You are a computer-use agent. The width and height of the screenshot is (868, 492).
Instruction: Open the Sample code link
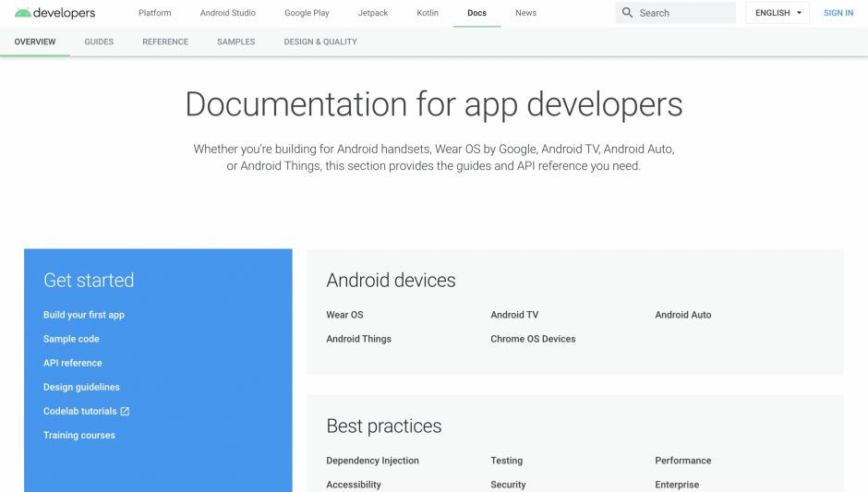coord(71,339)
